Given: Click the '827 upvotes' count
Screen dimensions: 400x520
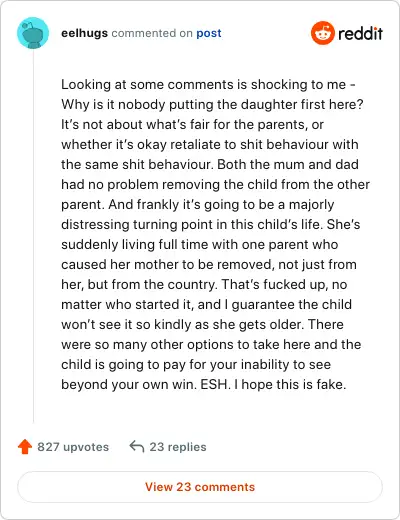Looking at the screenshot, I should [x=73, y=447].
